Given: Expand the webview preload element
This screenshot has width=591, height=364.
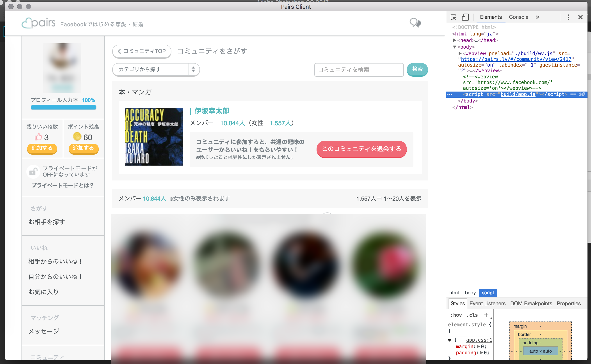Looking at the screenshot, I should [460, 53].
